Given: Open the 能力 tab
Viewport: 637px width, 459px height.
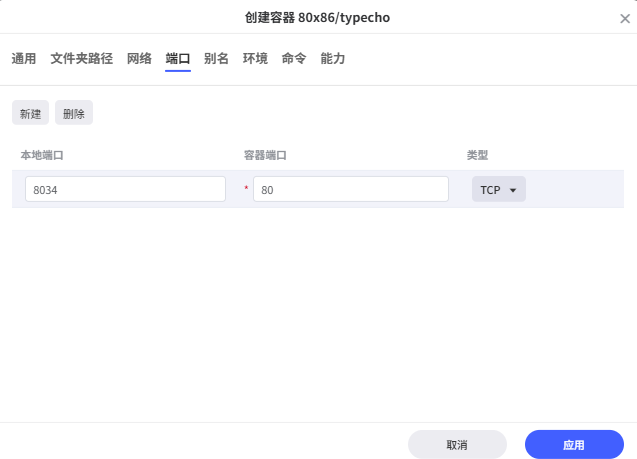Looking at the screenshot, I should [333, 59].
